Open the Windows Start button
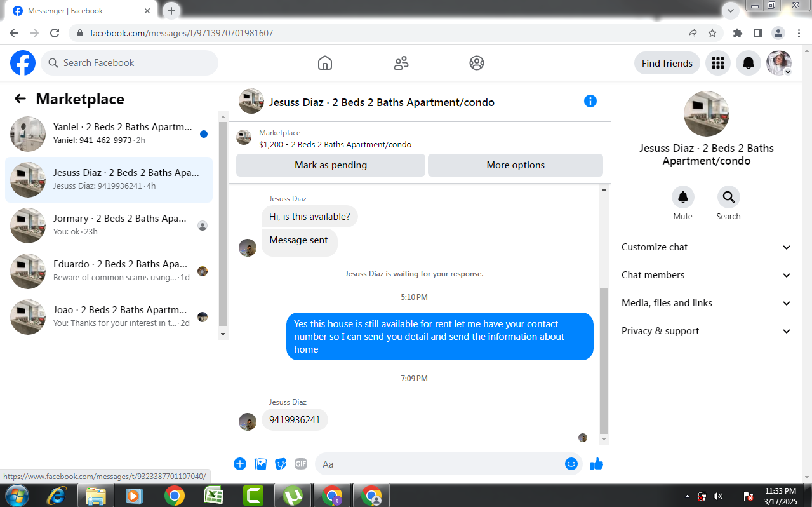 click(x=17, y=496)
